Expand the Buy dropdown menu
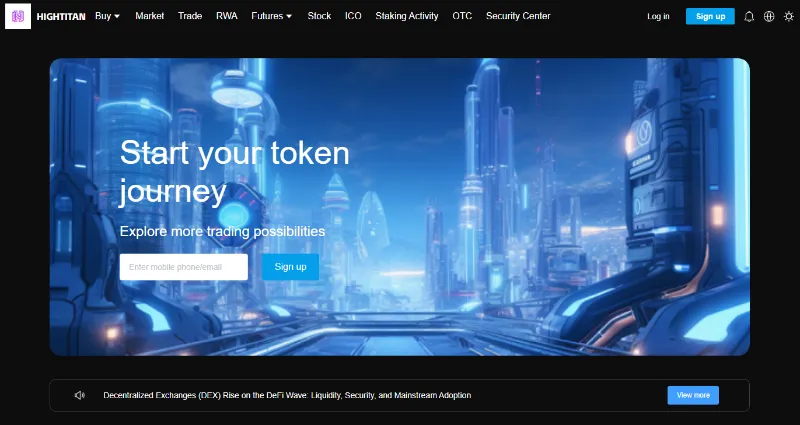 tap(108, 16)
